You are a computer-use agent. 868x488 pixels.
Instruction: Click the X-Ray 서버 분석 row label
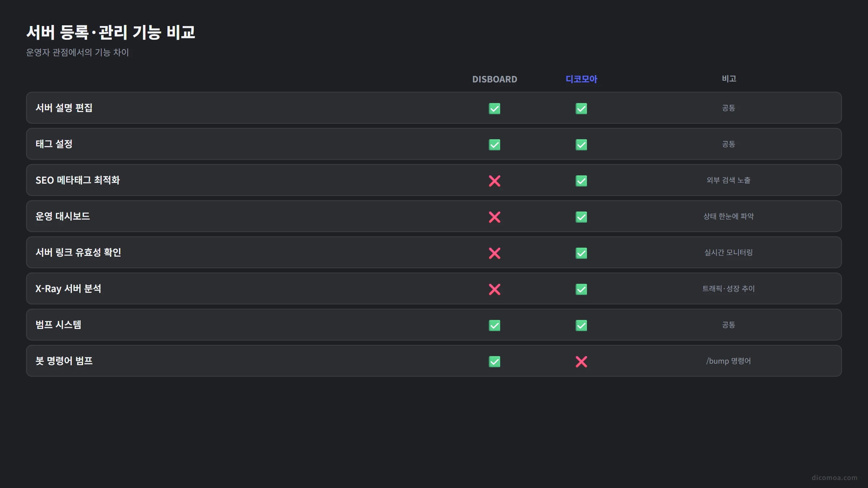[68, 288]
